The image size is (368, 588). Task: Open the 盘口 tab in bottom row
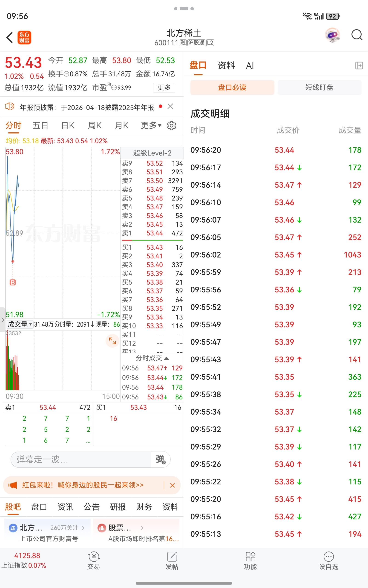39,507
